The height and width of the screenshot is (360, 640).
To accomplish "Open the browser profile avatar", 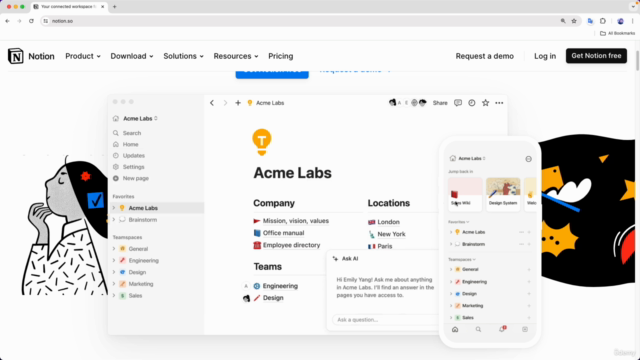I will (620, 21).
